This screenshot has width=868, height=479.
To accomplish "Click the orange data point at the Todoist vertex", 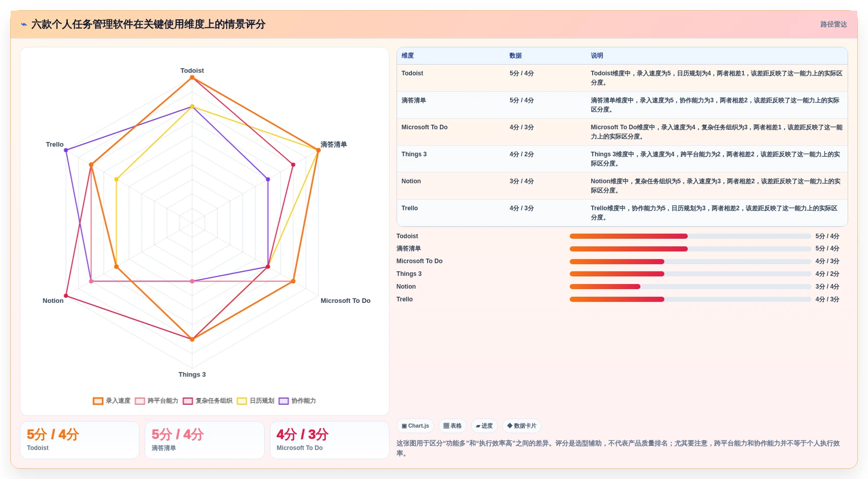I will click(192, 77).
